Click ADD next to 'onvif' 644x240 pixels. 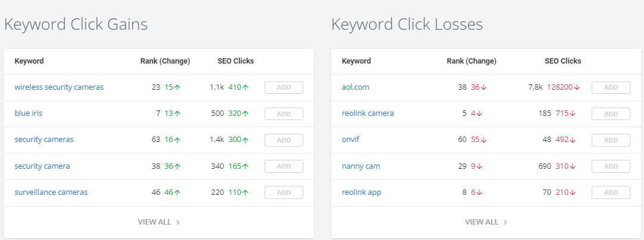pyautogui.click(x=611, y=140)
